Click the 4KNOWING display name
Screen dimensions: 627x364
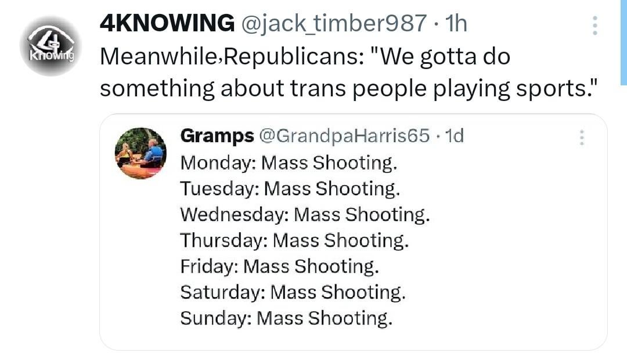167,23
